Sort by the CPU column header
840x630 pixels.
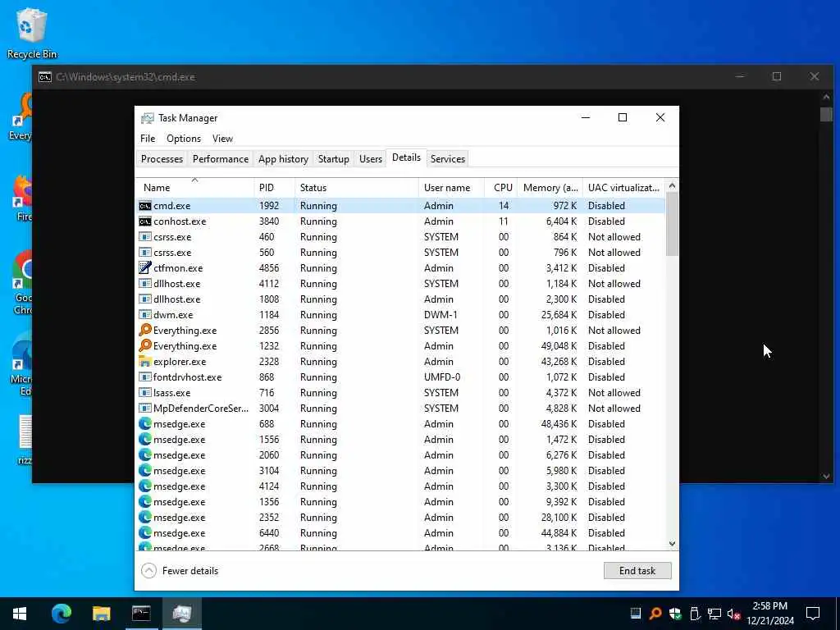point(501,188)
